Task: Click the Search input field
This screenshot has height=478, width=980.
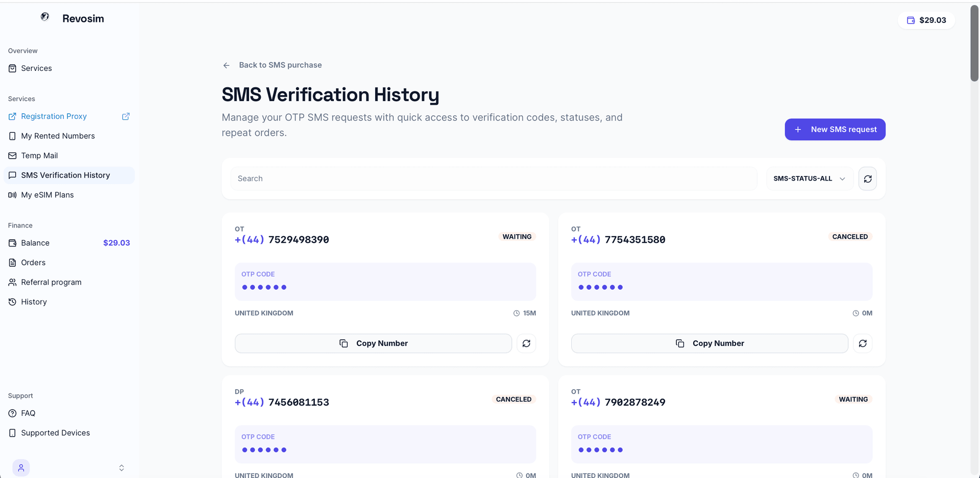Action: tap(494, 179)
